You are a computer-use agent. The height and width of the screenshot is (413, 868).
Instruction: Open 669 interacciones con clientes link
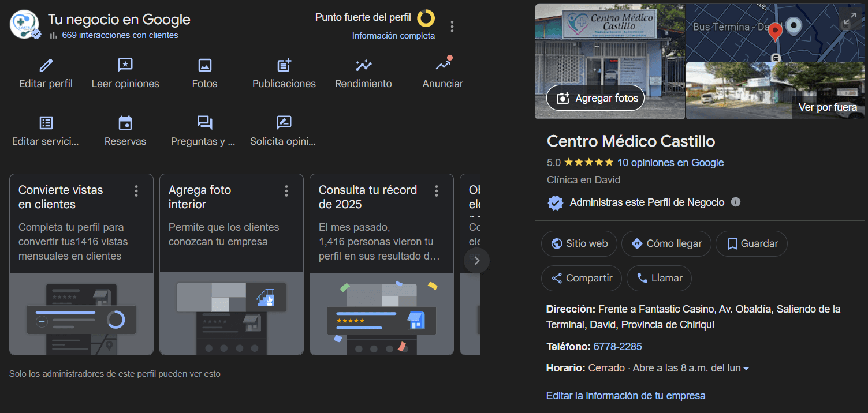coord(120,35)
